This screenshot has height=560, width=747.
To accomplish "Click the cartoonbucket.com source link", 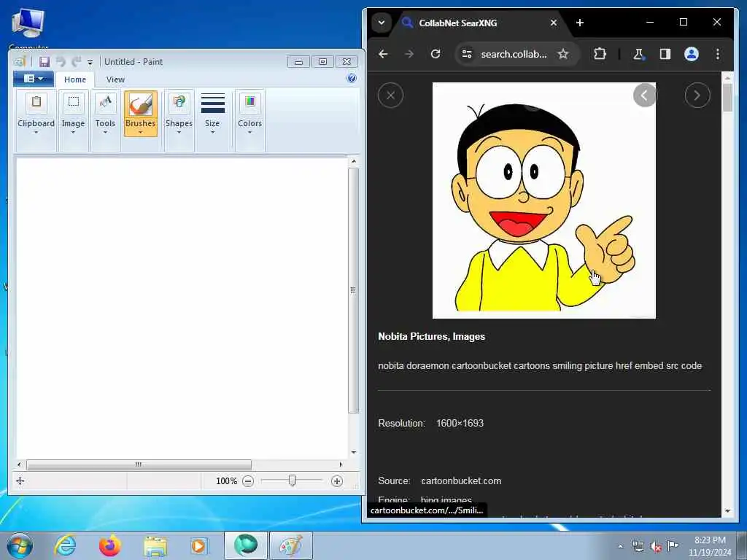I will click(461, 481).
